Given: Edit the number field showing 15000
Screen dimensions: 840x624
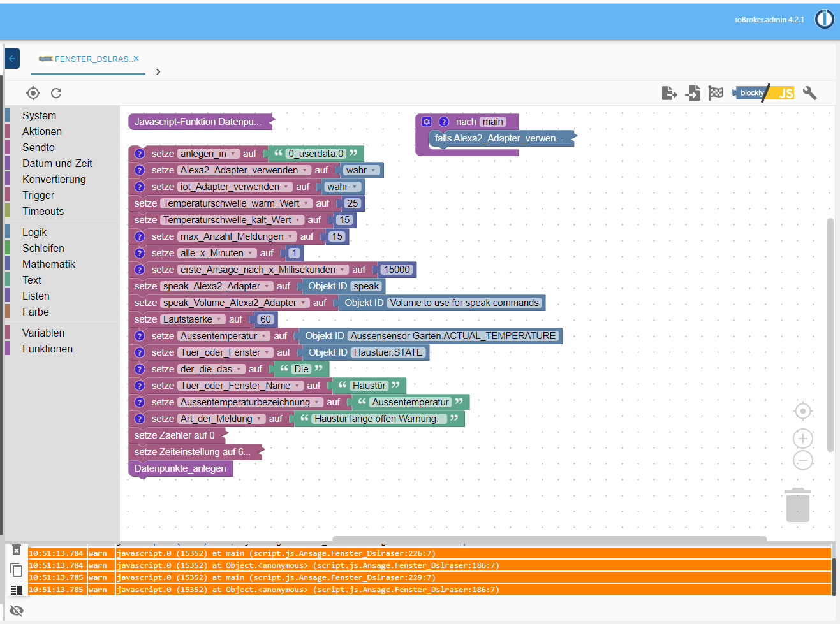Looking at the screenshot, I should point(397,270).
